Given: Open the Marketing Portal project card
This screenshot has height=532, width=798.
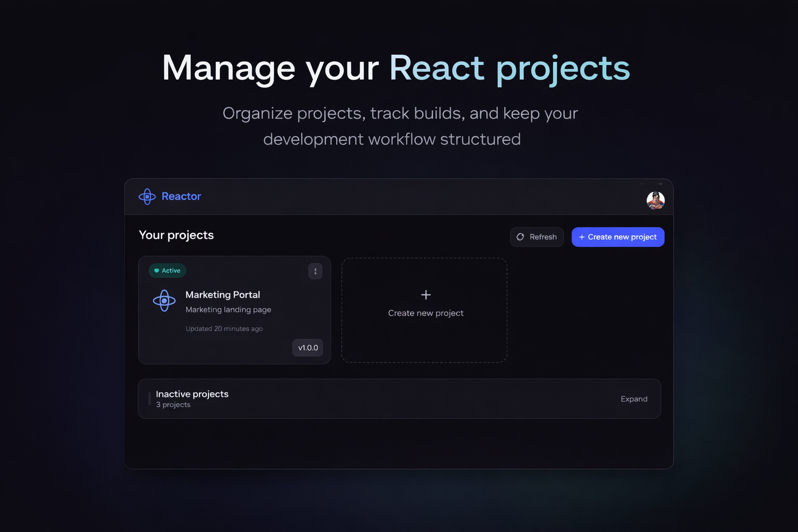Looking at the screenshot, I should point(234,310).
